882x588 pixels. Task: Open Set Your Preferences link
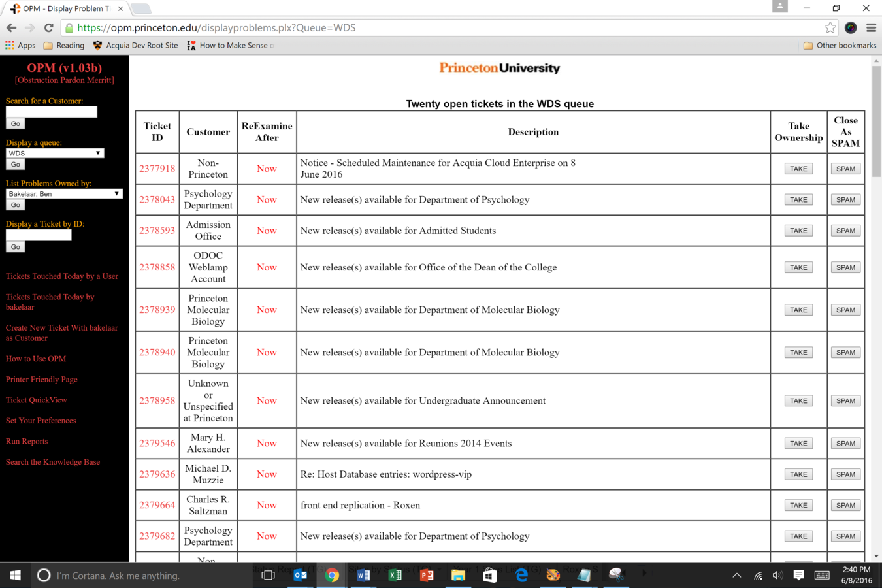[x=41, y=421]
